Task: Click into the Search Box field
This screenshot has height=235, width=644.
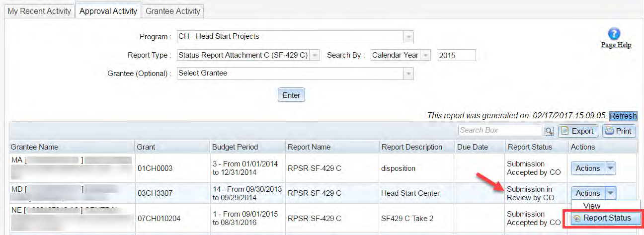Action: tap(500, 131)
